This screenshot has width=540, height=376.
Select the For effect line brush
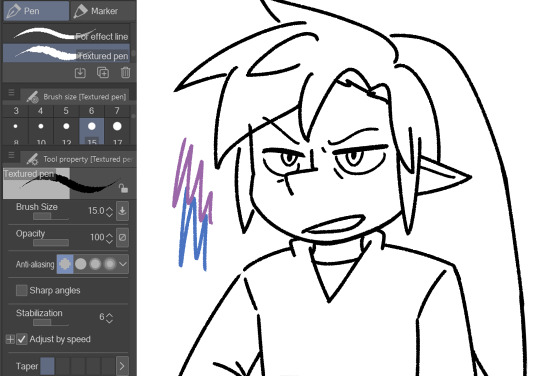pyautogui.click(x=66, y=34)
